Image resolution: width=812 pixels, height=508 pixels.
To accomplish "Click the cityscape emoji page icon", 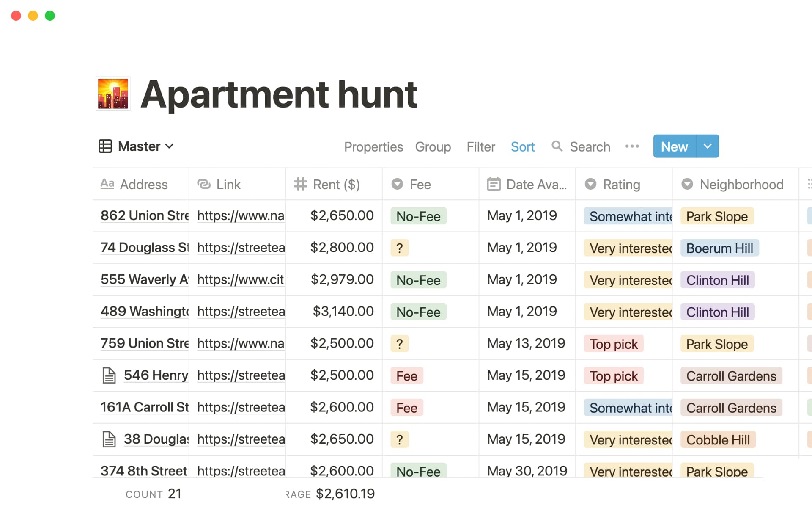I will pyautogui.click(x=112, y=94).
